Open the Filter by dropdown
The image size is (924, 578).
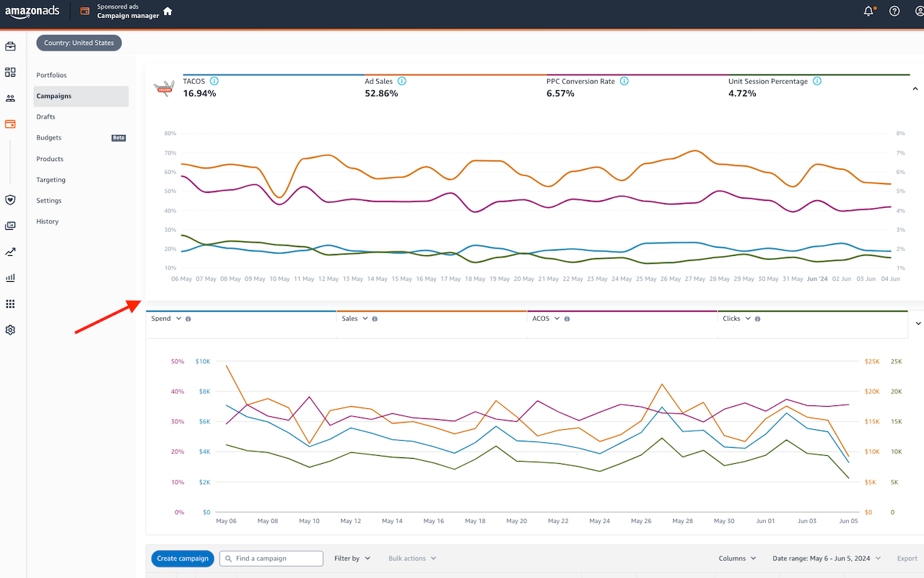pyautogui.click(x=352, y=558)
